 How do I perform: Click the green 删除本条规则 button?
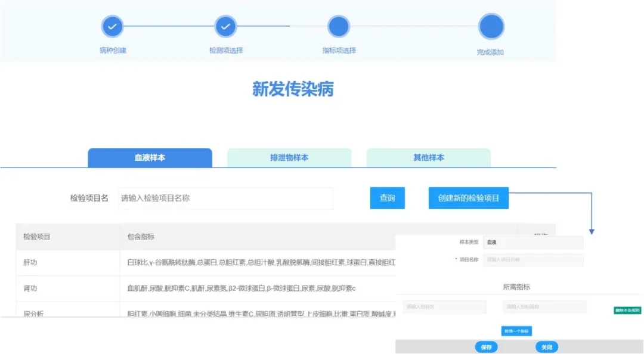[627, 310]
